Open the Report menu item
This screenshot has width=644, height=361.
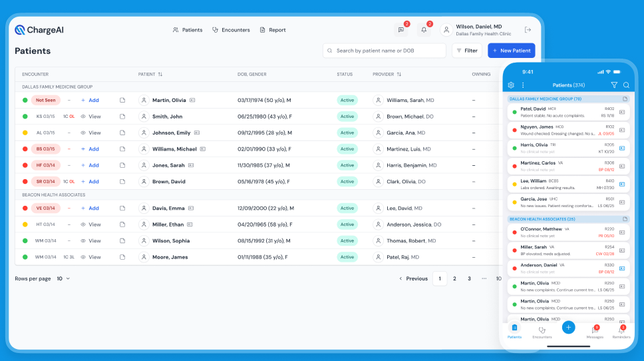(x=273, y=30)
